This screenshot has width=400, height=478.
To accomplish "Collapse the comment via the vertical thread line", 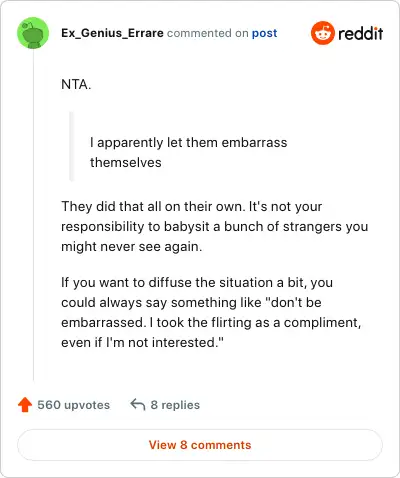I will click(x=33, y=215).
